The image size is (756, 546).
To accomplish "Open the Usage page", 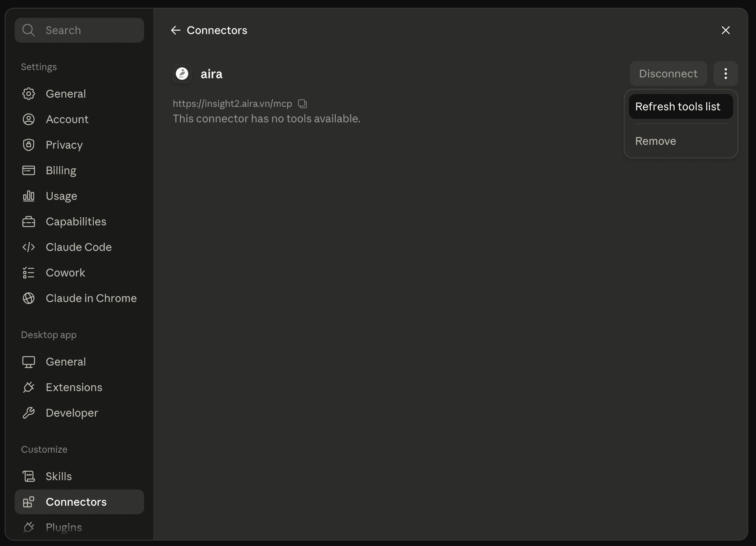I will point(79,196).
